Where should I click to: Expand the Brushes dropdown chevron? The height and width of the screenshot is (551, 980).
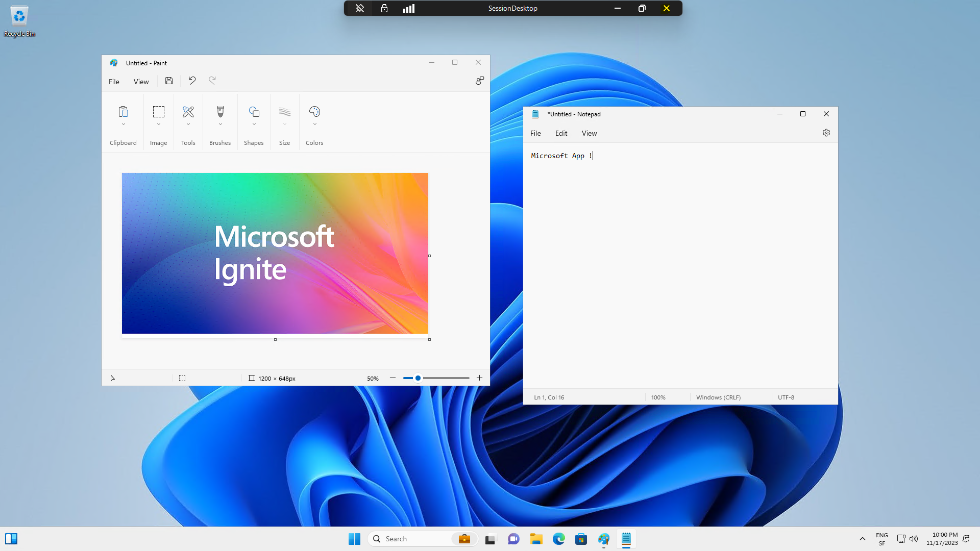pos(220,124)
